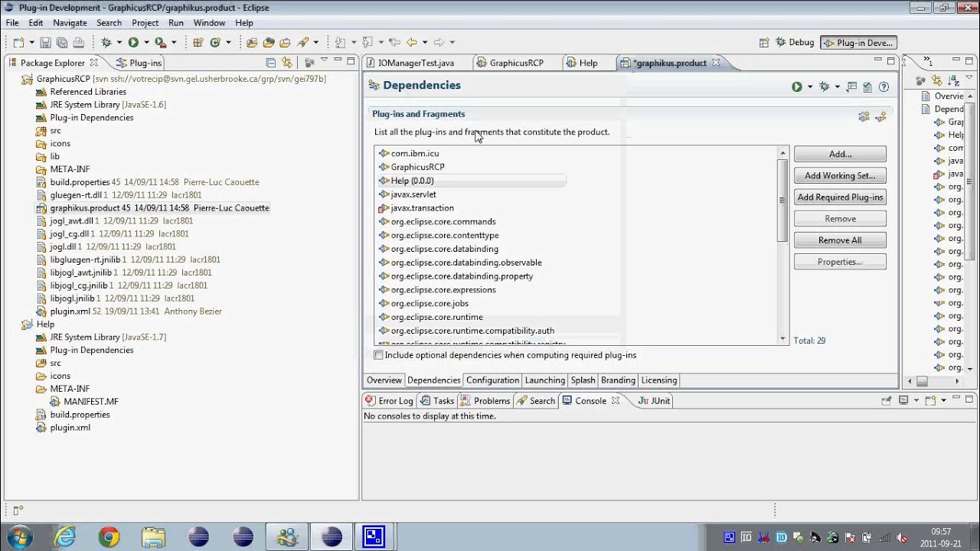
Task: Click the Remove All button
Action: (840, 240)
